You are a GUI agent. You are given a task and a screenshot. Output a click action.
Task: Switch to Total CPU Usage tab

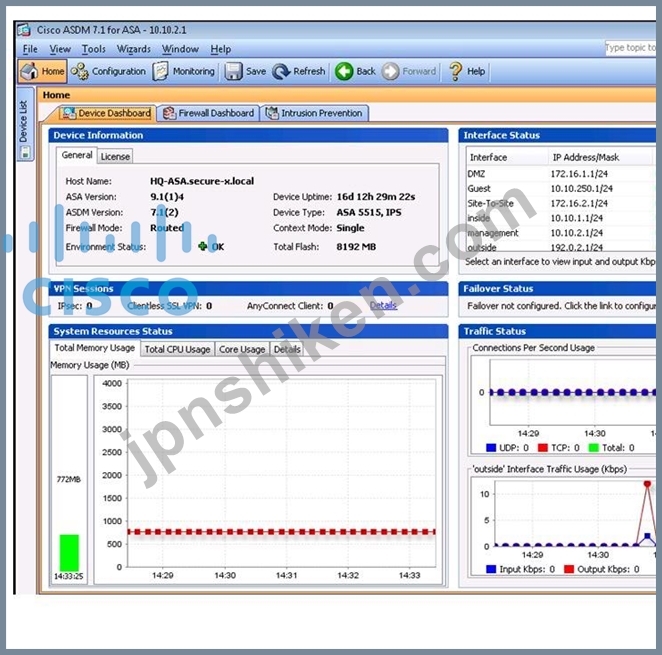point(177,349)
